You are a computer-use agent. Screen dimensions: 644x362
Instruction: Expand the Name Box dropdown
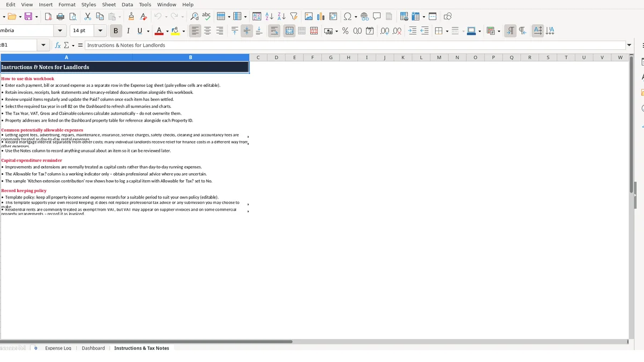[x=44, y=45]
